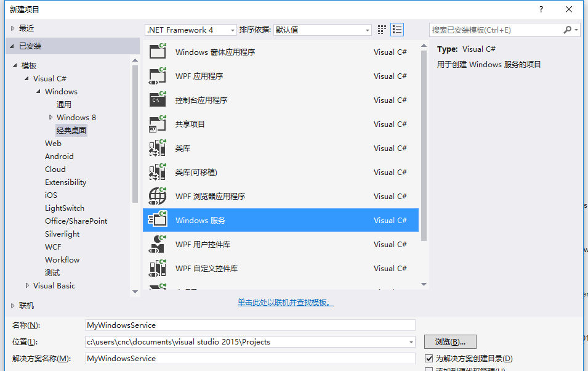
Task: Select WCF template category
Action: (53, 247)
